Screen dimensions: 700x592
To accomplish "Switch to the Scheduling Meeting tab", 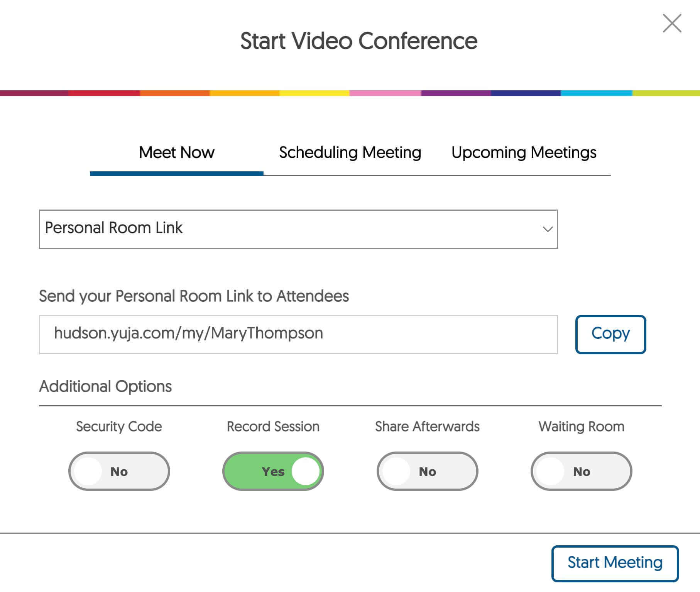I will pyautogui.click(x=350, y=152).
